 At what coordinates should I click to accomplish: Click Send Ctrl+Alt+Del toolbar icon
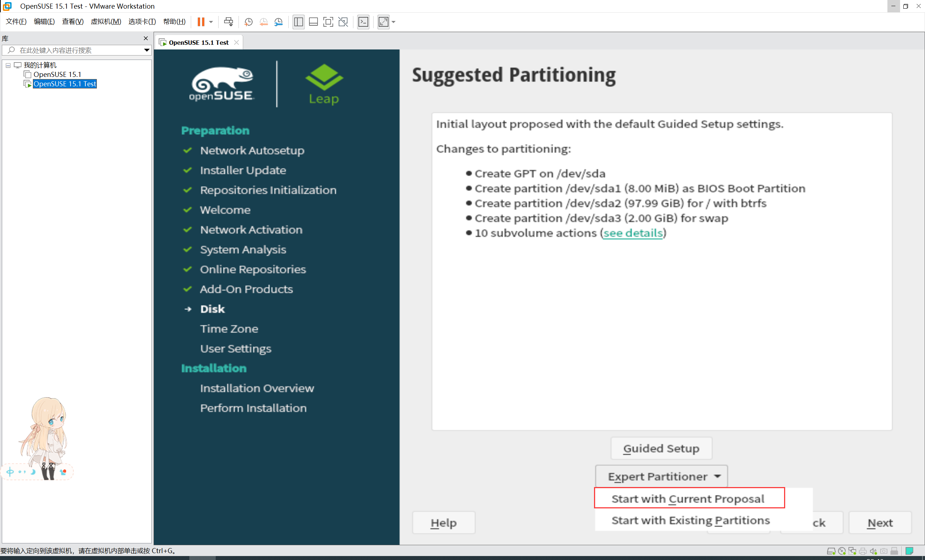(x=228, y=22)
